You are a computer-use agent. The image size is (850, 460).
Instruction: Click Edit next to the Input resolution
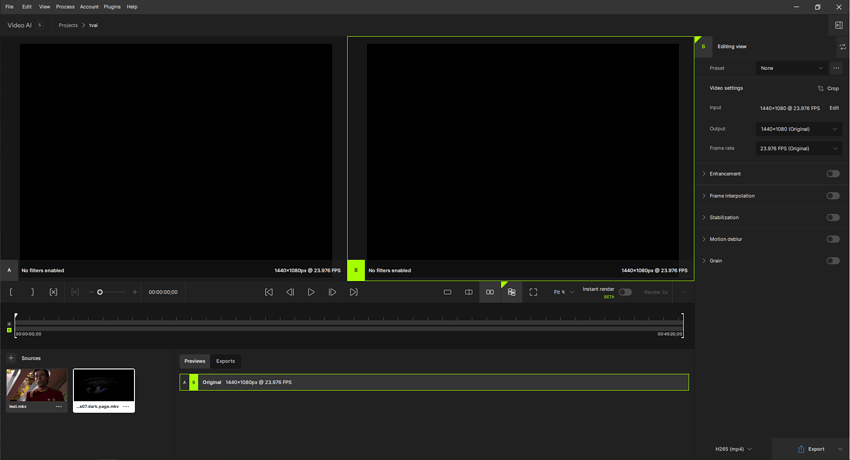tap(834, 108)
